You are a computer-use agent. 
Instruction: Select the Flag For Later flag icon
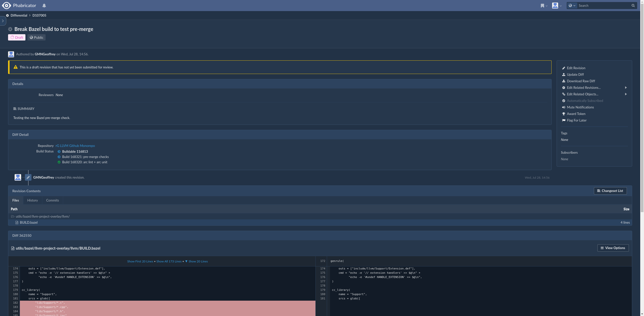click(x=564, y=120)
